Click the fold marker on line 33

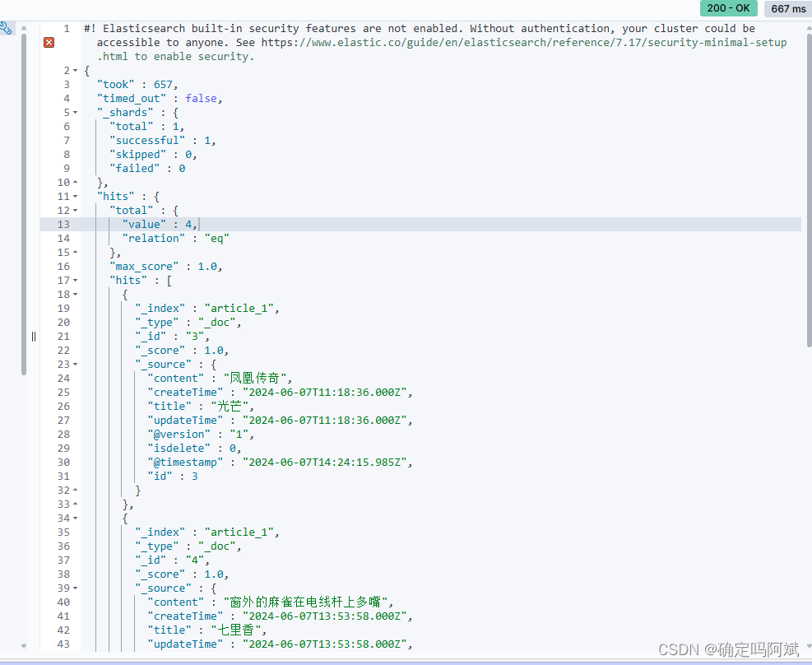[76, 504]
